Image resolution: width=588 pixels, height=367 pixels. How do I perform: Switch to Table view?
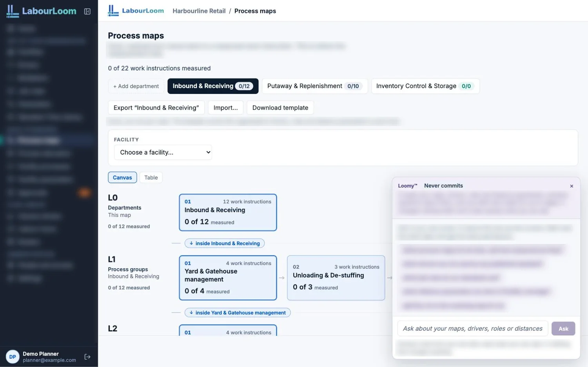(x=151, y=177)
